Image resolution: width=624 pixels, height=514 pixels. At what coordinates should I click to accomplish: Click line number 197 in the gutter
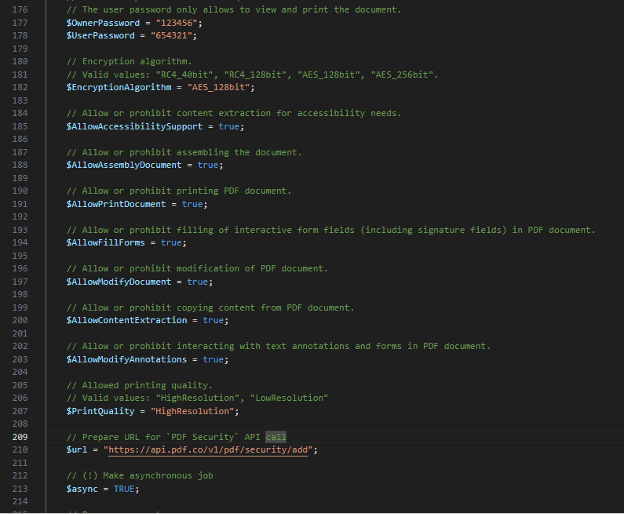pos(20,282)
